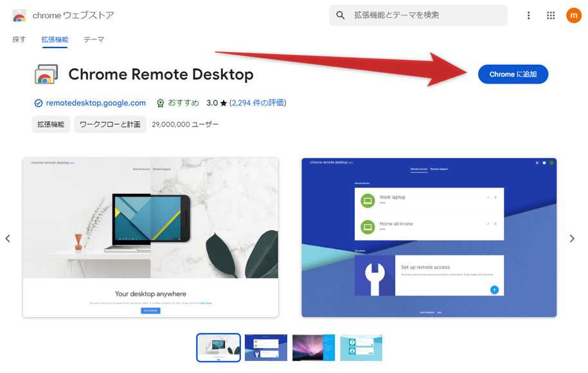Viewport: 588px width, 373px height.
Task: Switch to the 拡張機能 tab
Action: click(55, 39)
